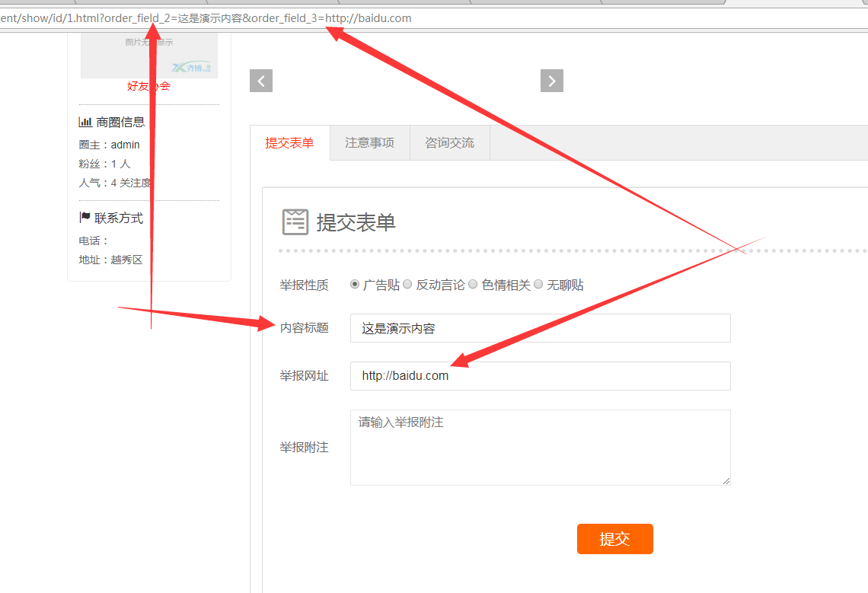The width and height of the screenshot is (868, 593).
Task: Click the 内容标题 text field
Action: point(540,328)
